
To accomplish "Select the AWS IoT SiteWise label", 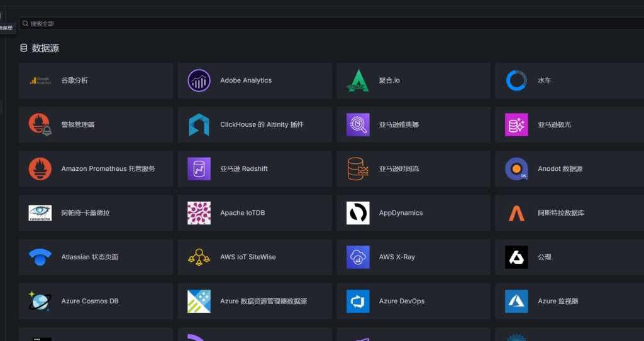I will point(248,257).
